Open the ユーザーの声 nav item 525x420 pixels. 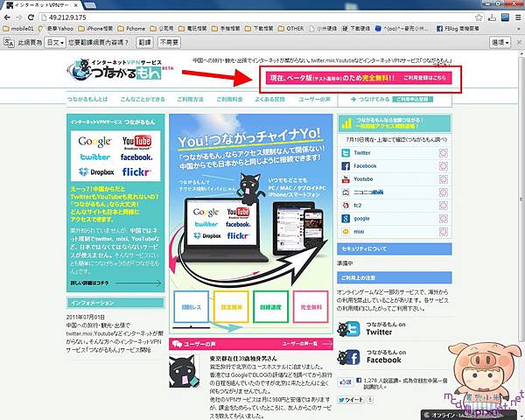pyautogui.click(x=314, y=100)
